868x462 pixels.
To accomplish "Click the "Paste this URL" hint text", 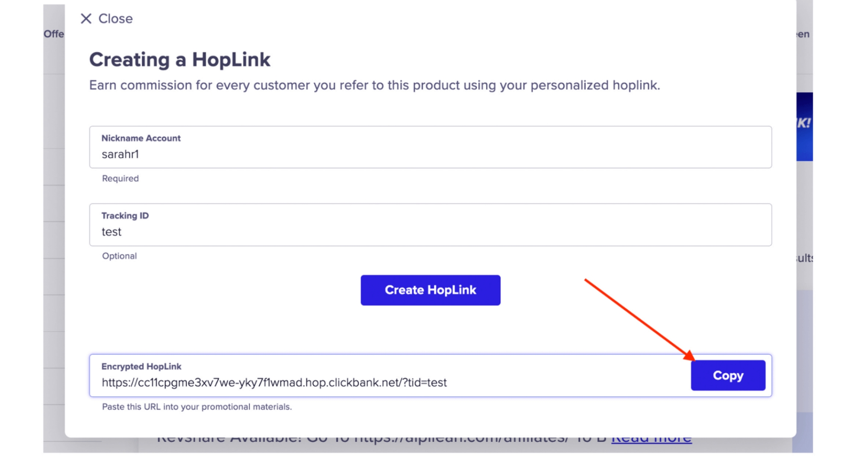I will [197, 407].
